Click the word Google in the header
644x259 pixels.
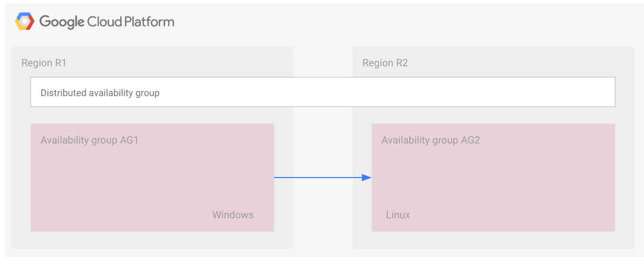[62, 22]
